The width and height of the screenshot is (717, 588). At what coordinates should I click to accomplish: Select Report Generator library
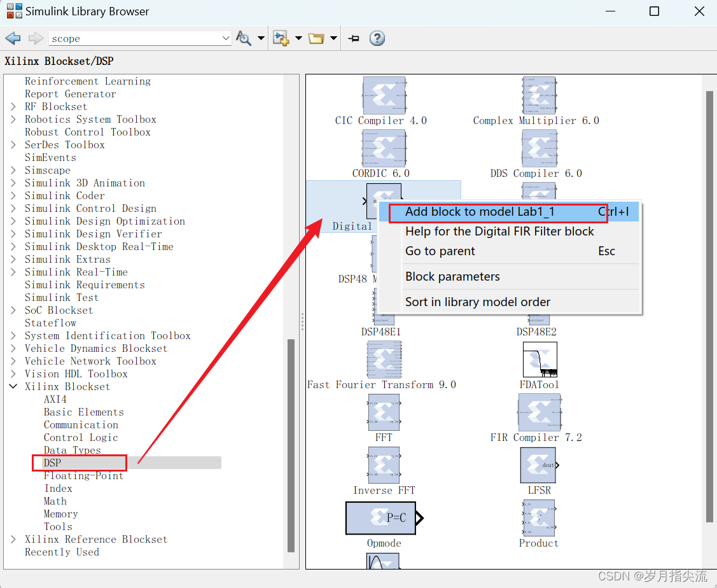pos(71,94)
